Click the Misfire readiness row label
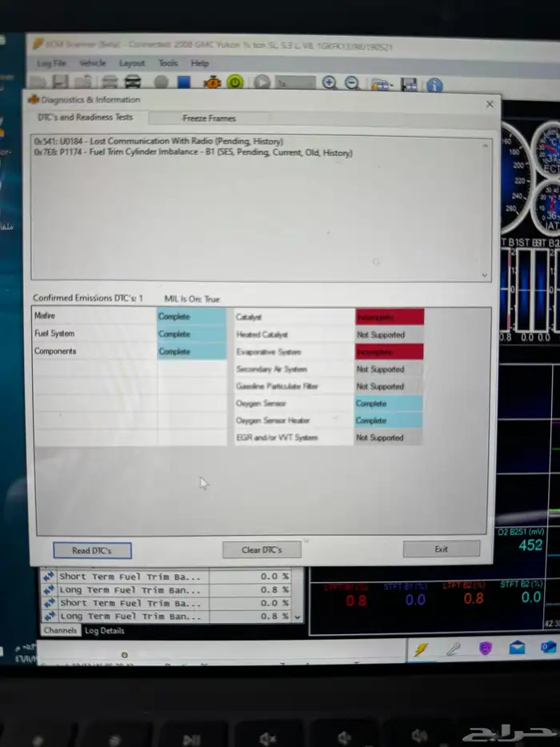 [x=45, y=315]
